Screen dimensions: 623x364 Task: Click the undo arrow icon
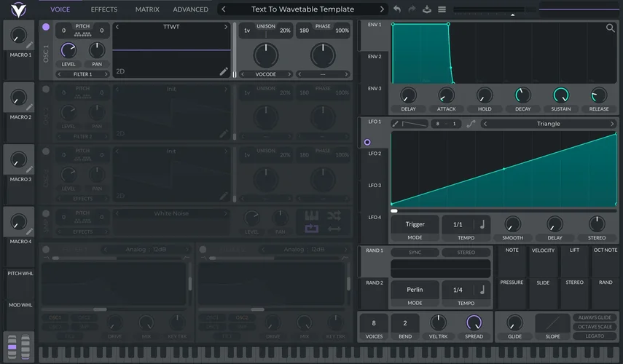[x=397, y=9]
